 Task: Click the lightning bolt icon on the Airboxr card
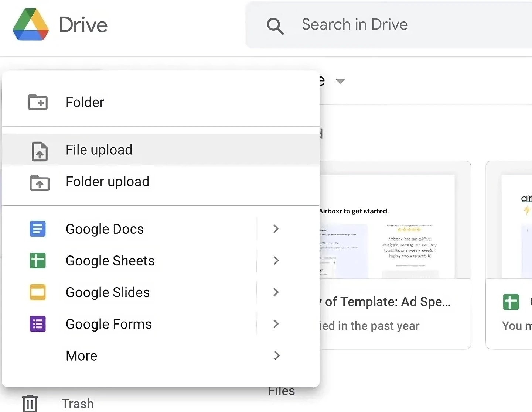click(525, 211)
